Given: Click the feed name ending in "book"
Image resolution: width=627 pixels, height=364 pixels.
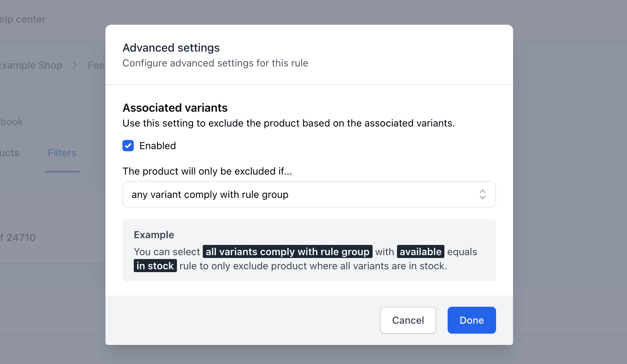Looking at the screenshot, I should point(12,122).
